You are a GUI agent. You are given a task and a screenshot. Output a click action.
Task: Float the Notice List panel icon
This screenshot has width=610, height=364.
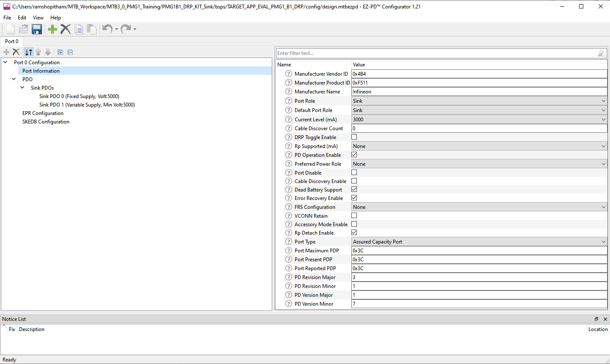[x=596, y=319]
